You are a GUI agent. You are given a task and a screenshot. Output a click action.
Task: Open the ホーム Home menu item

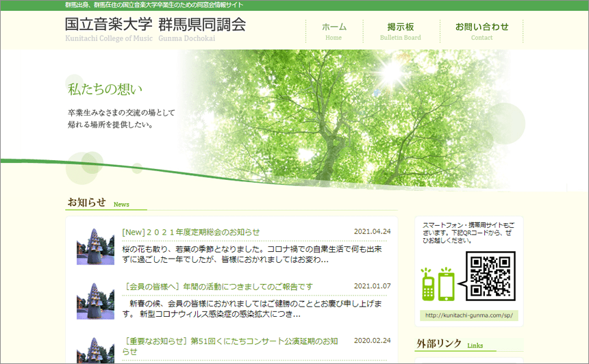[x=334, y=31]
